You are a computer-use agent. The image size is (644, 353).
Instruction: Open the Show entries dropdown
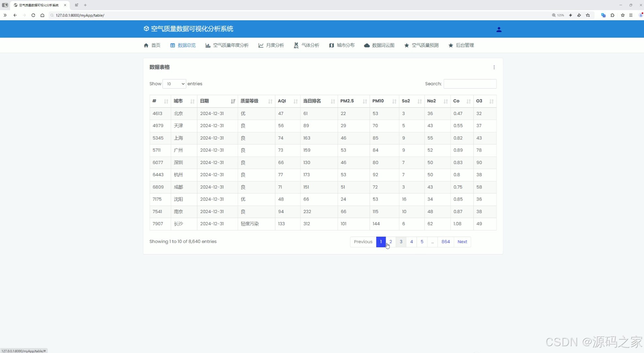(174, 84)
